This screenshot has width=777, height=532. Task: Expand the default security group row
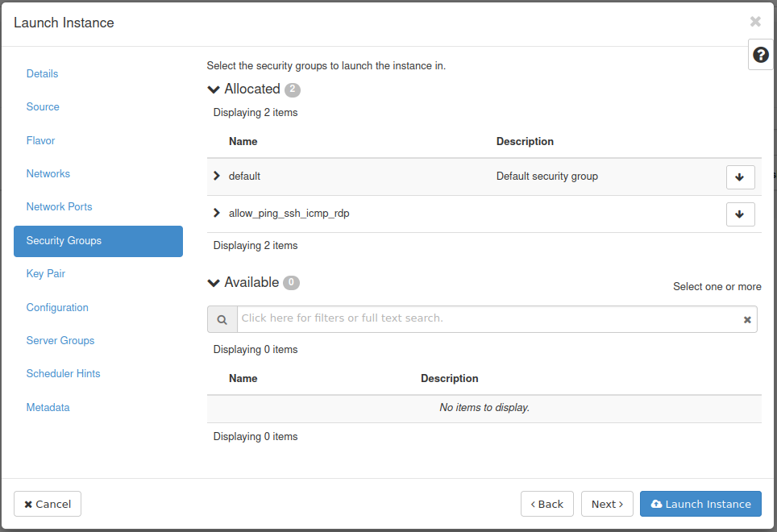tap(216, 176)
